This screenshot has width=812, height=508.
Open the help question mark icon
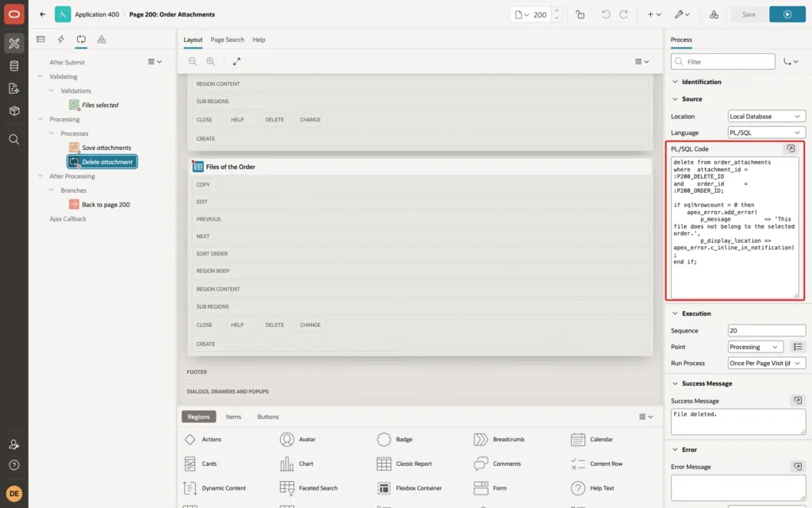coord(14,465)
